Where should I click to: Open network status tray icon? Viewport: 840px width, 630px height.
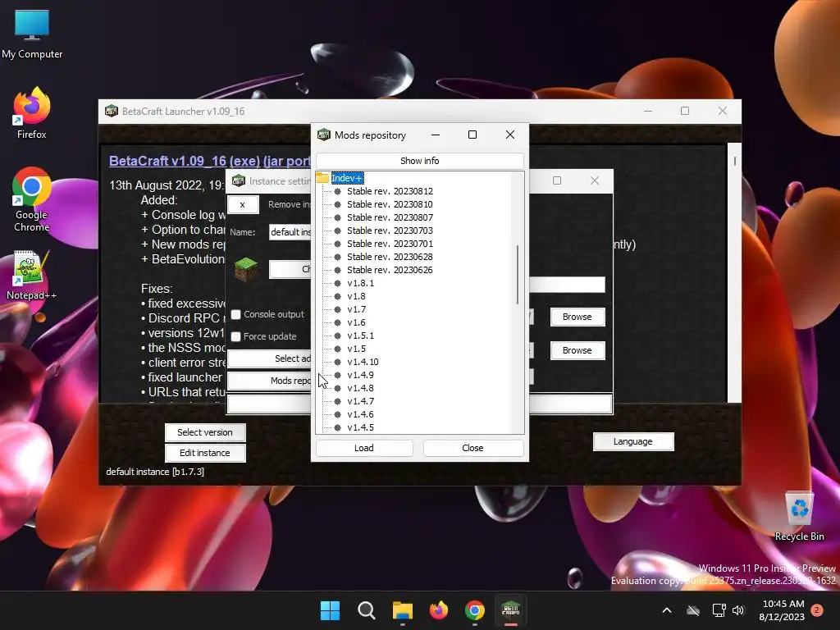[719, 610]
